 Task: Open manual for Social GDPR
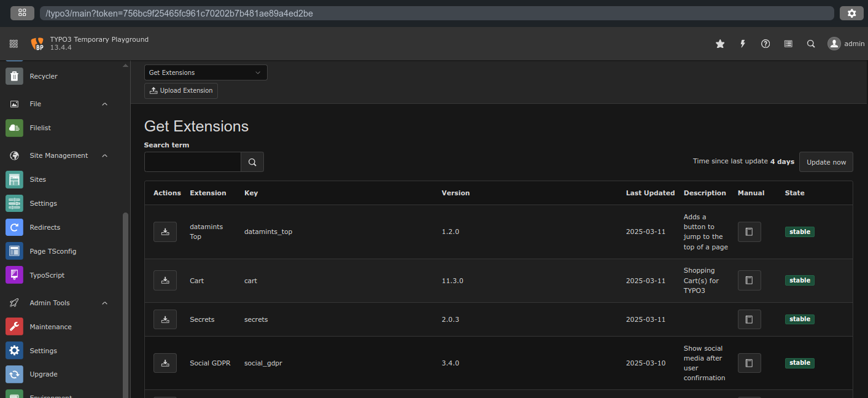(749, 363)
